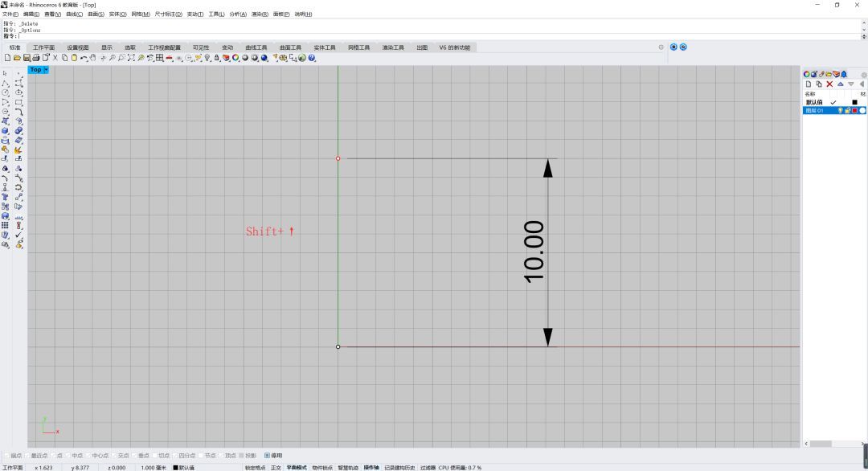Screen dimensions: 868x471
Task: Toggle 平面模式 in the status bar
Action: tap(296, 468)
